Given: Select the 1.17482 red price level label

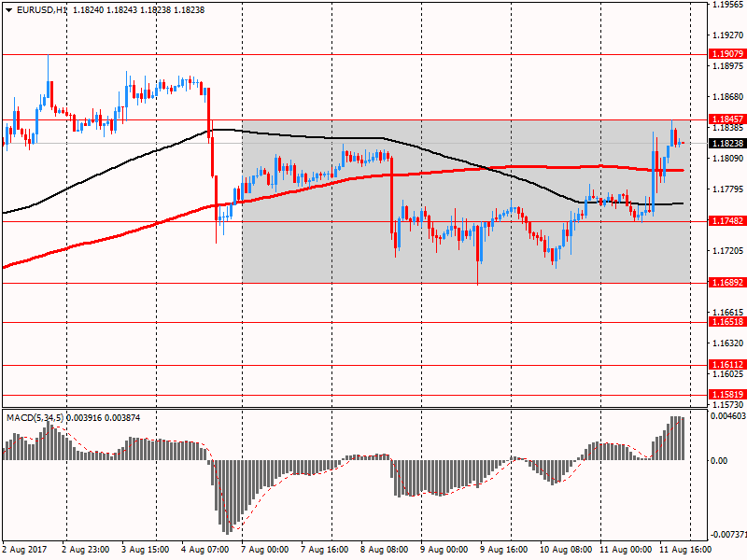Looking at the screenshot, I should [x=727, y=220].
